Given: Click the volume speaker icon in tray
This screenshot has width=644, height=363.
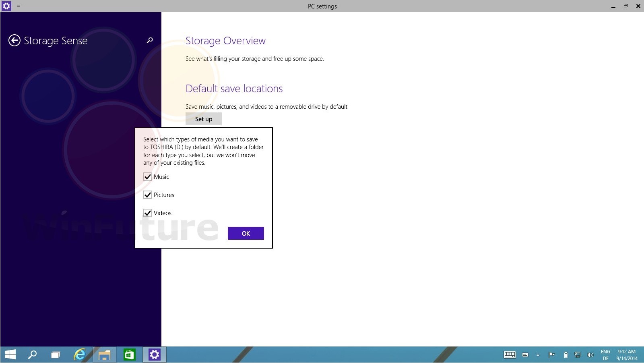Looking at the screenshot, I should click(x=590, y=355).
